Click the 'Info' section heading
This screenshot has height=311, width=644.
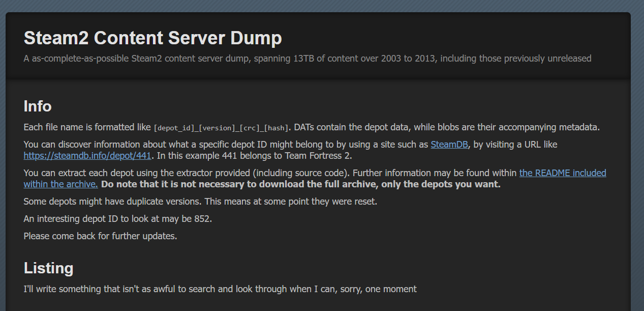coord(38,106)
